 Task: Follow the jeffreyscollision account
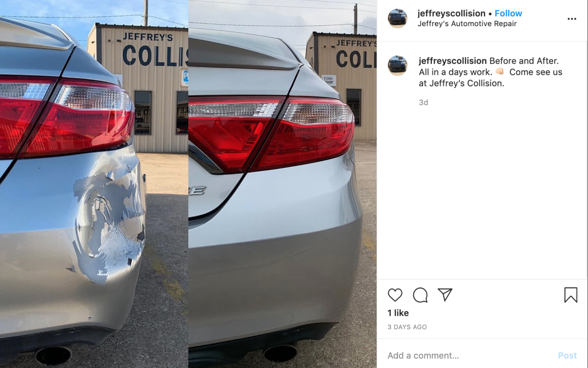(x=508, y=13)
